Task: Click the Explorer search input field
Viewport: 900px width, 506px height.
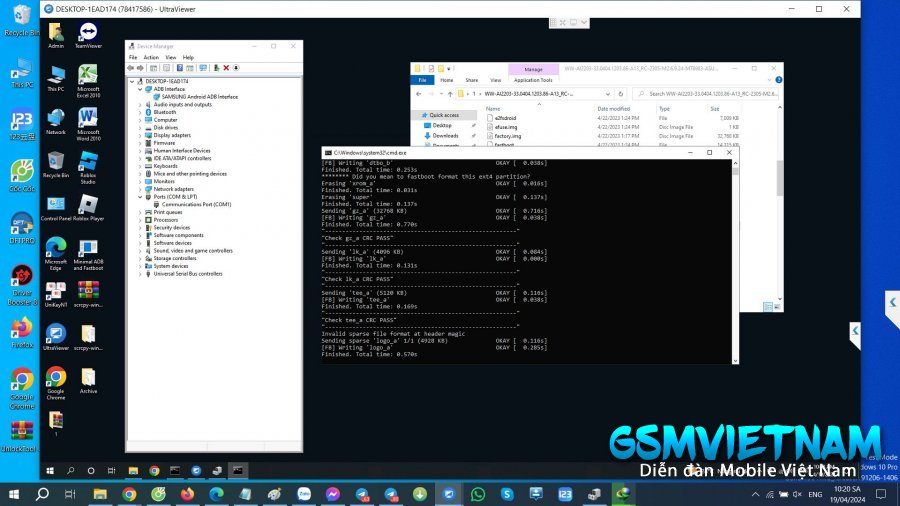Action: [705, 94]
